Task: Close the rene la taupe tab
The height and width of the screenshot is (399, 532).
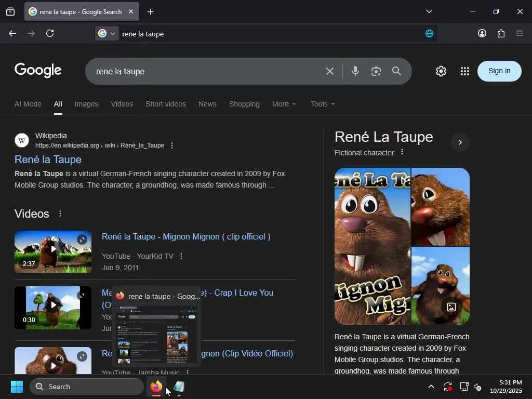Action: (x=130, y=11)
